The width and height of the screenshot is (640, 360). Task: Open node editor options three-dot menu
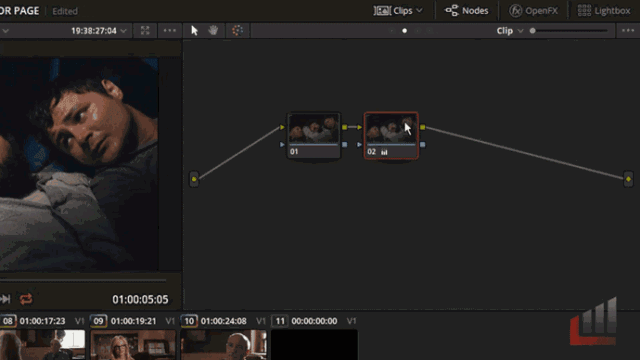point(628,31)
